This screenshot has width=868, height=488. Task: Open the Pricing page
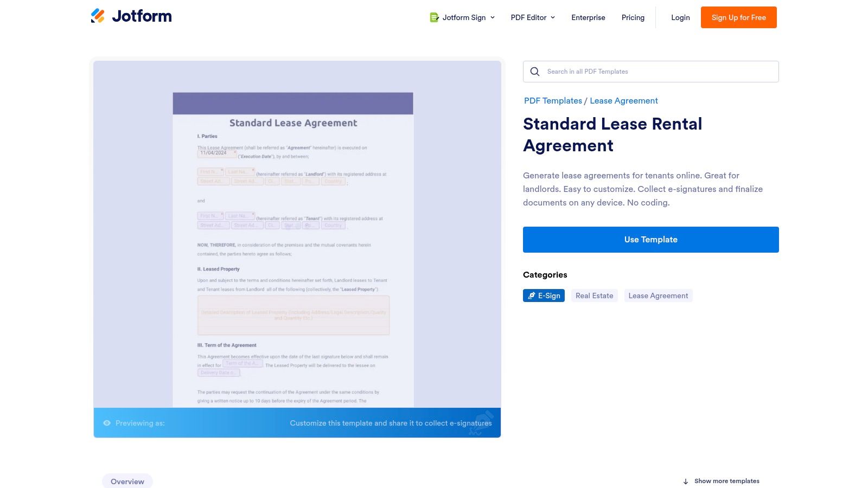coord(633,17)
